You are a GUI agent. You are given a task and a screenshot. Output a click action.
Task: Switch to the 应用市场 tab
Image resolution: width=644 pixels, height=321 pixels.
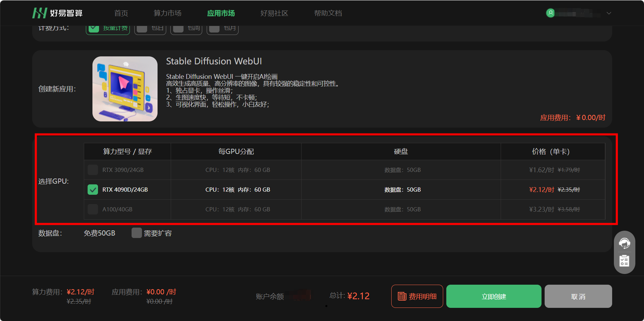(x=221, y=13)
